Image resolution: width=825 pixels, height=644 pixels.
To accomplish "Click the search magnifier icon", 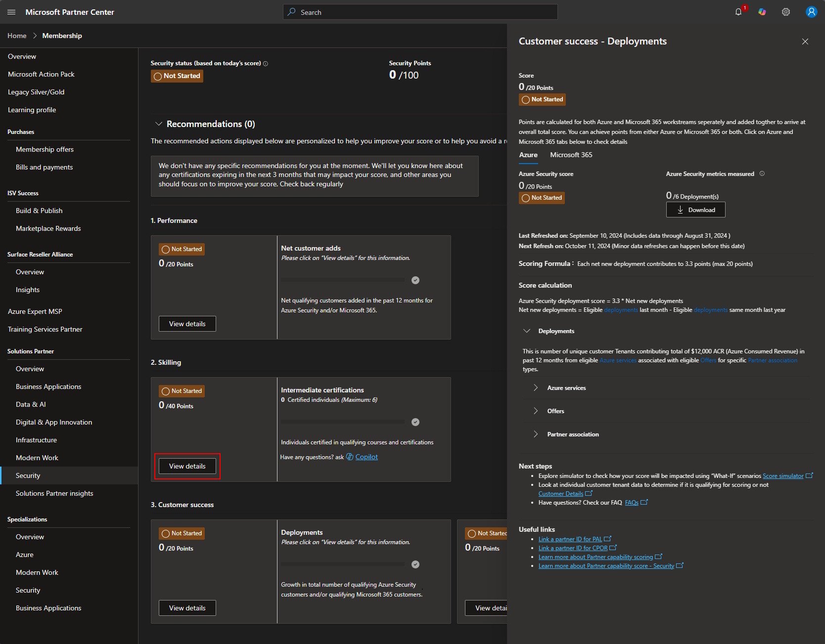I will 292,12.
